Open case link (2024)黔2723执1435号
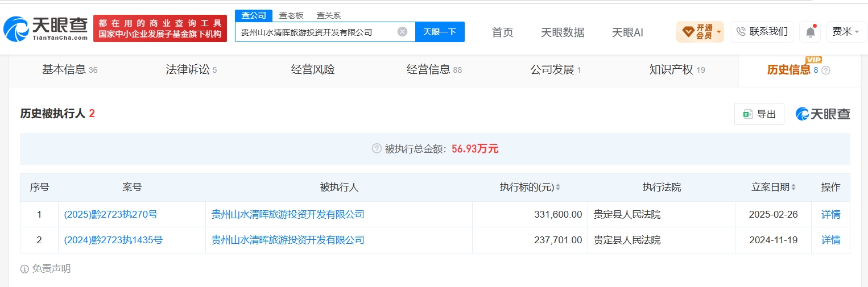 113,240
